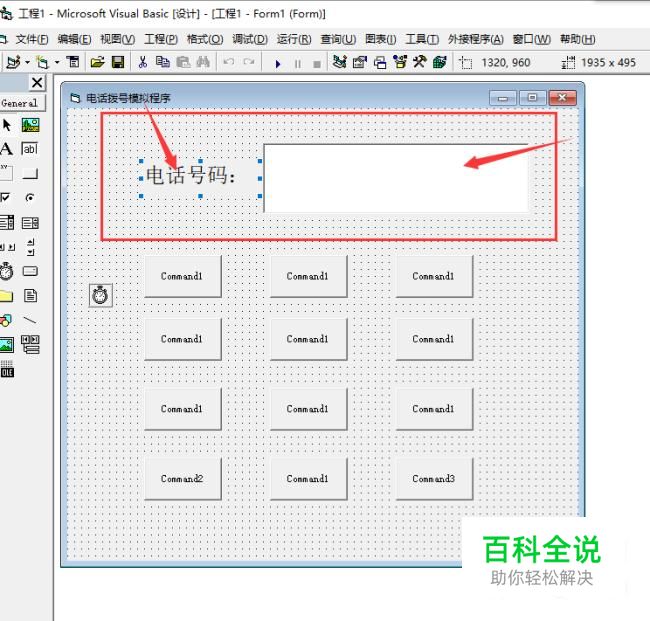The width and height of the screenshot is (650, 621).
Task: Open the 外接程序(A) menu
Action: 475,39
